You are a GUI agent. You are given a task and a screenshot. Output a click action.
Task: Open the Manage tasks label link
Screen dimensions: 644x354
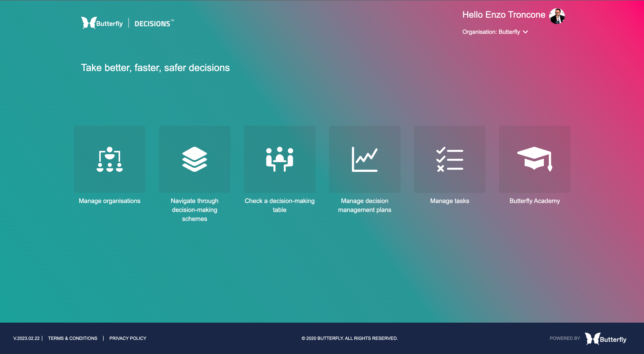(x=450, y=201)
